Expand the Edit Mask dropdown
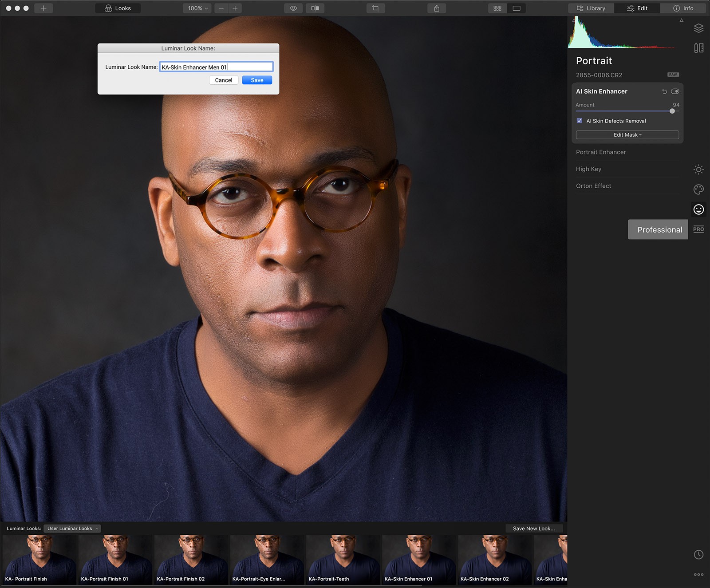The width and height of the screenshot is (710, 588). tap(627, 135)
